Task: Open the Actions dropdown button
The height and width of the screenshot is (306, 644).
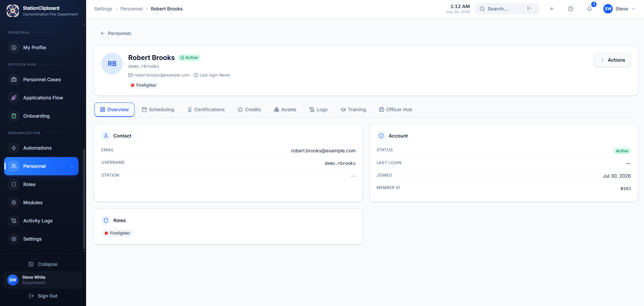Action: 612,60
